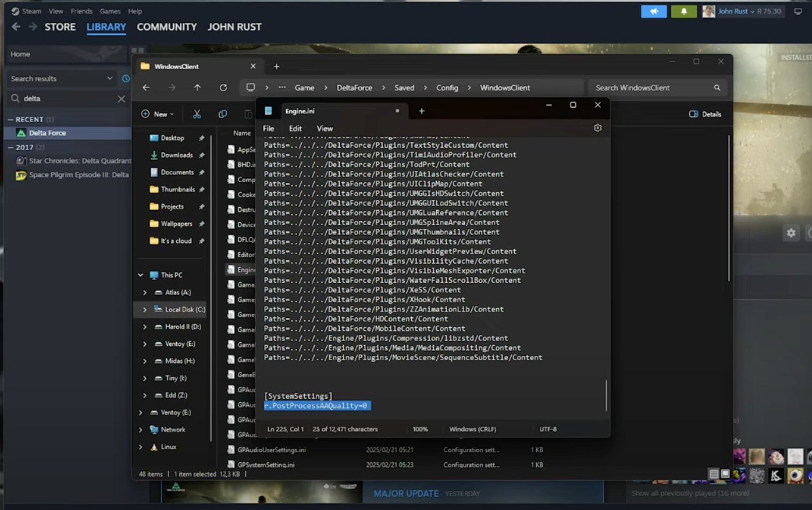Open the Details pane button

pos(705,114)
